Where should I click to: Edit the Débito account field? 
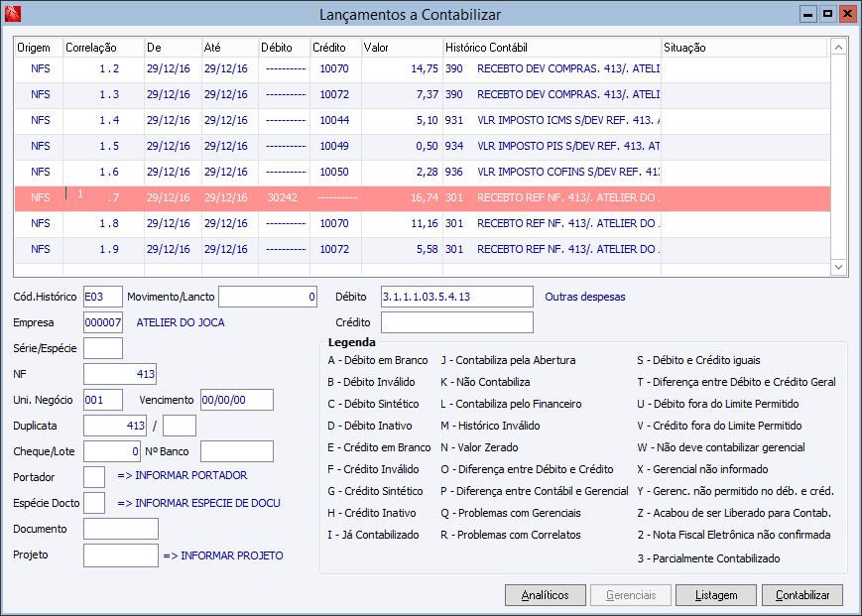[456, 297]
